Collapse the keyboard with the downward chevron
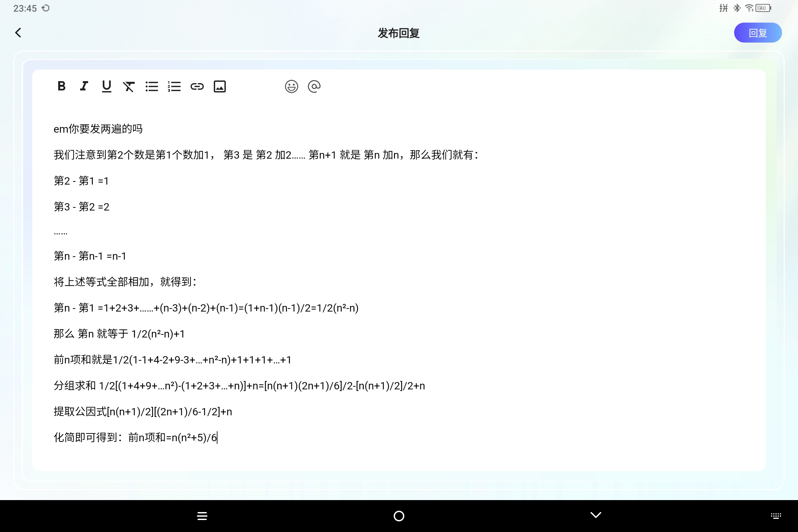 pyautogui.click(x=595, y=515)
